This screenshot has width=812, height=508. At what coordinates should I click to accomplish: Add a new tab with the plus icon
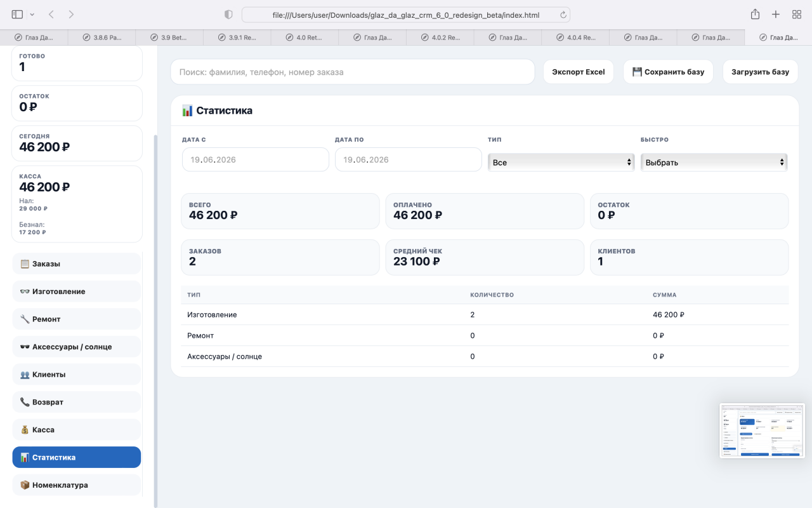[776, 14]
